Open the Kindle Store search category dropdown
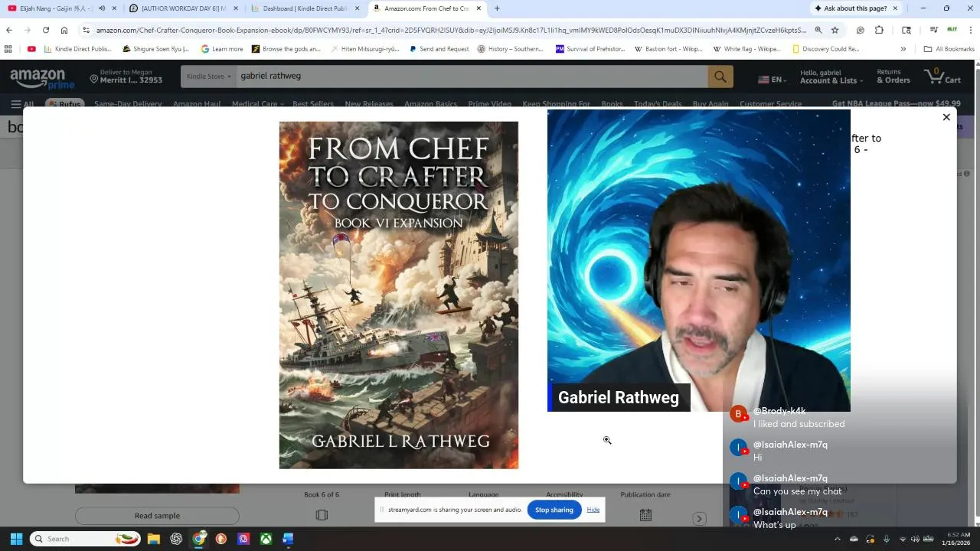 pyautogui.click(x=208, y=77)
